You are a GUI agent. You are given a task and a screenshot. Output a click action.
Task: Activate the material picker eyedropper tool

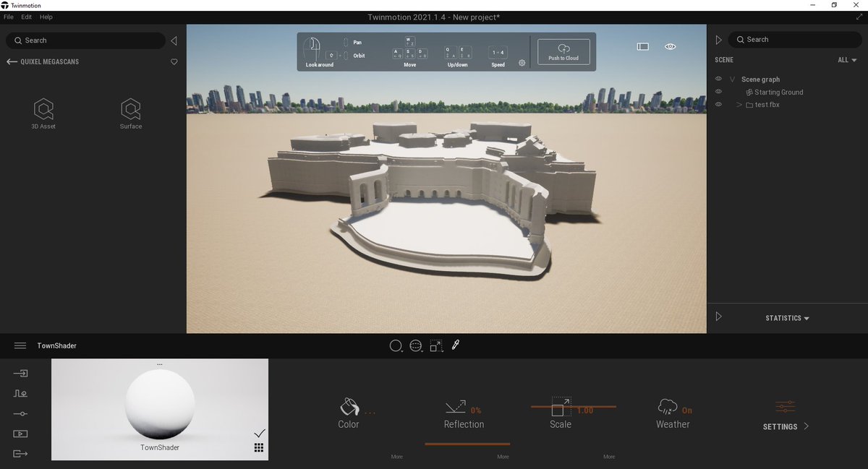coord(456,345)
